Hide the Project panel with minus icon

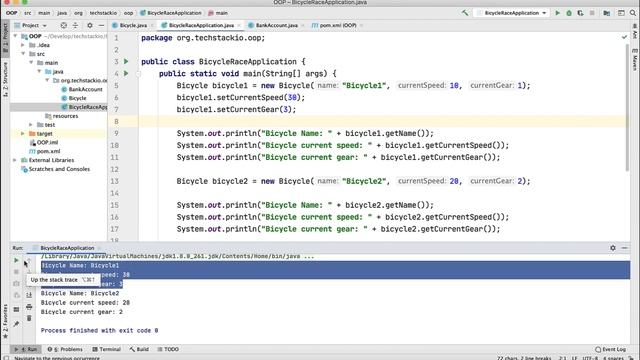pos(101,25)
